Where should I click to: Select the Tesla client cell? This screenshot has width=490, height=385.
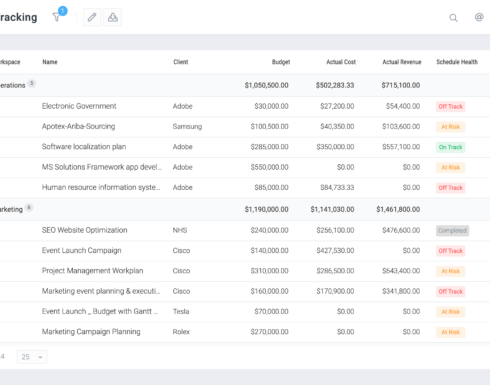181,312
